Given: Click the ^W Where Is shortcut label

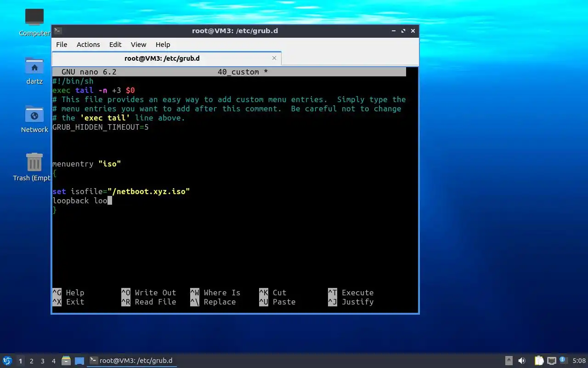Looking at the screenshot, I should pos(215,293).
